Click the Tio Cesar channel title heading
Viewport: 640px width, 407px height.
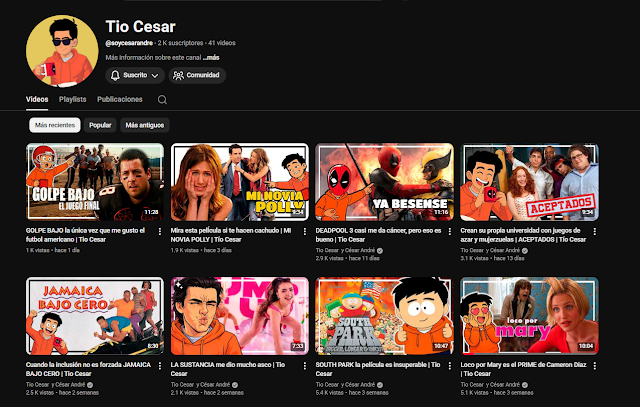(140, 27)
